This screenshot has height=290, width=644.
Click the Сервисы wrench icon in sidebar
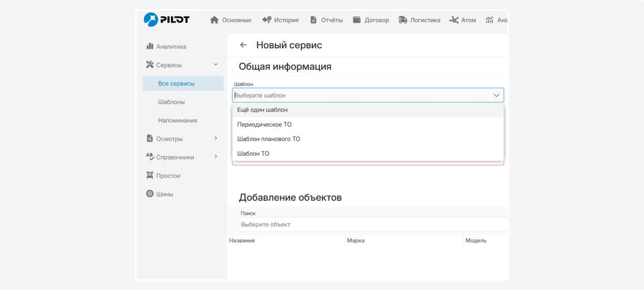(x=150, y=65)
